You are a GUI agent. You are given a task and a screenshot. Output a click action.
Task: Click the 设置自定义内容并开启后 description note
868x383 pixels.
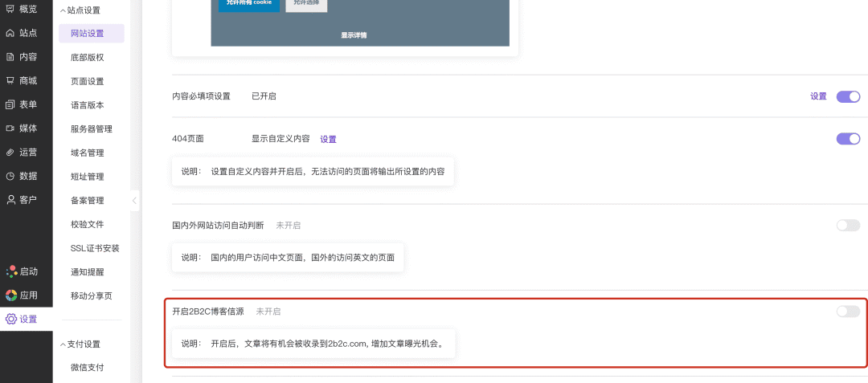313,171
